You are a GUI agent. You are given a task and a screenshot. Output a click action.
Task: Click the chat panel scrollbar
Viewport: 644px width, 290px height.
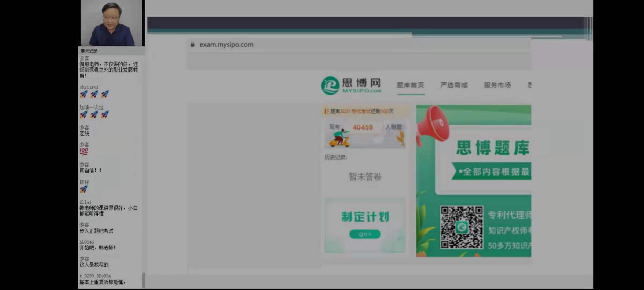click(x=144, y=280)
